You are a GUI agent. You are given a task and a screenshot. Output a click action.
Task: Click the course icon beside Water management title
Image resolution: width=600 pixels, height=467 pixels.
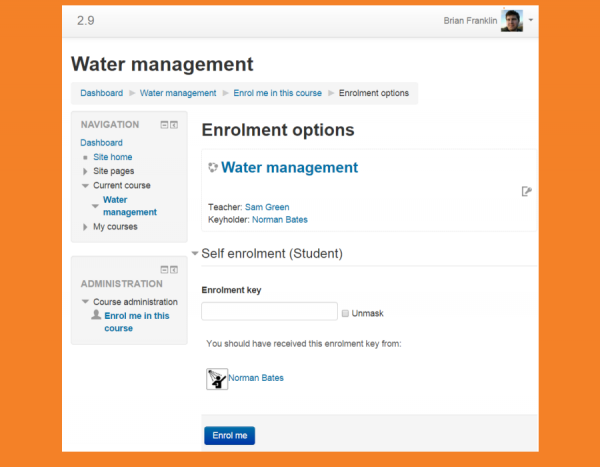pyautogui.click(x=212, y=168)
